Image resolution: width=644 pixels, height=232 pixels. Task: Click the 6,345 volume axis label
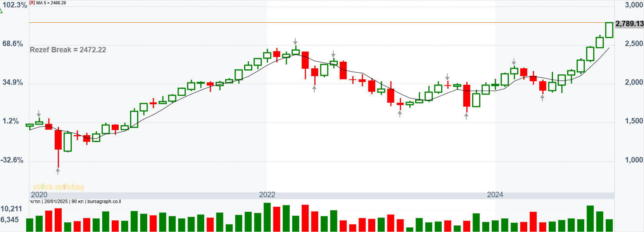click(x=10, y=220)
